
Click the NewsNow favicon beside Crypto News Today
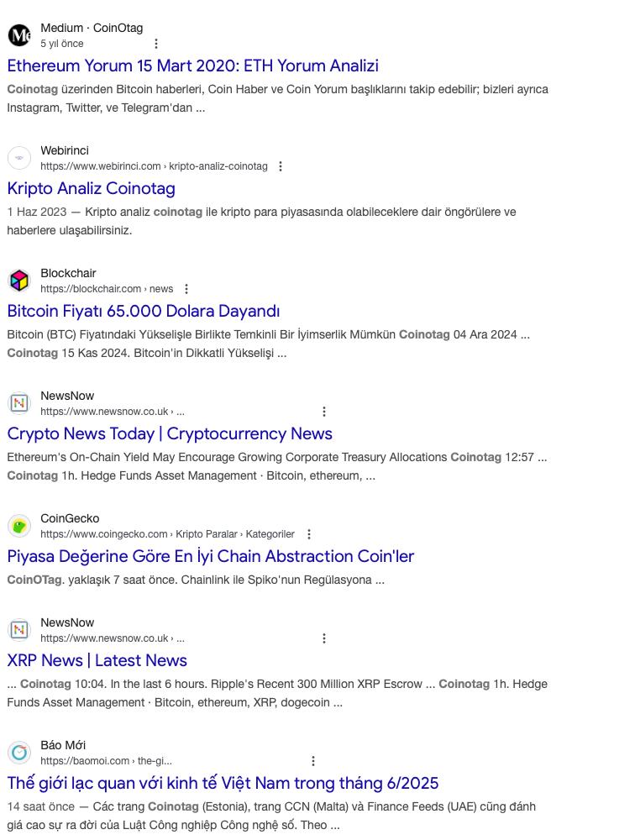pos(19,403)
